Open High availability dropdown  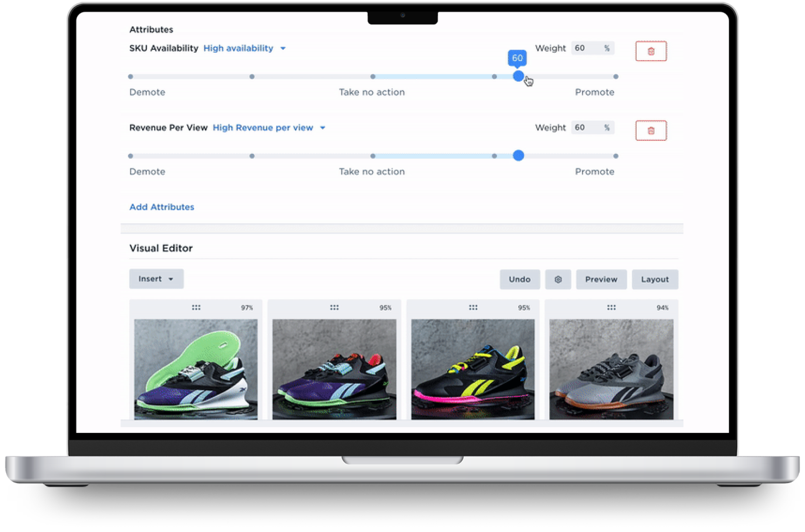pyautogui.click(x=245, y=48)
